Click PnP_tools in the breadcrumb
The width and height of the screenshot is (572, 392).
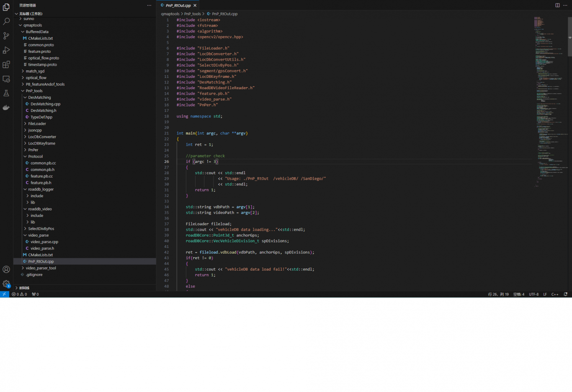pyautogui.click(x=193, y=14)
